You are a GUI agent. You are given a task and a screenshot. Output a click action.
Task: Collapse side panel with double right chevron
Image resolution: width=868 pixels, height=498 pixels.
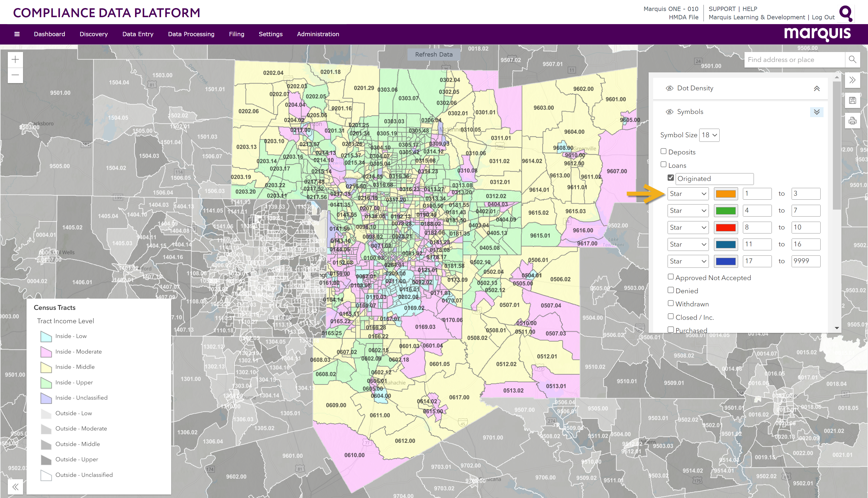pyautogui.click(x=852, y=80)
